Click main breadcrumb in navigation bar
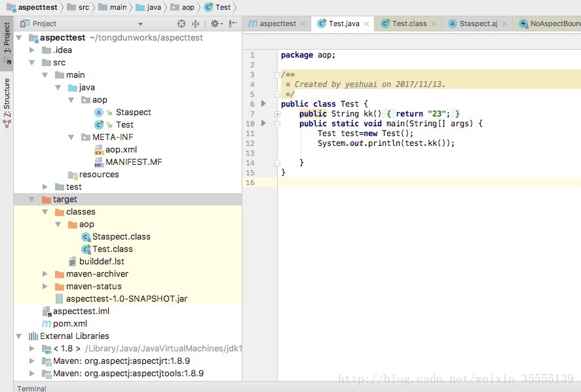This screenshot has height=392, width=581. pyautogui.click(x=113, y=7)
